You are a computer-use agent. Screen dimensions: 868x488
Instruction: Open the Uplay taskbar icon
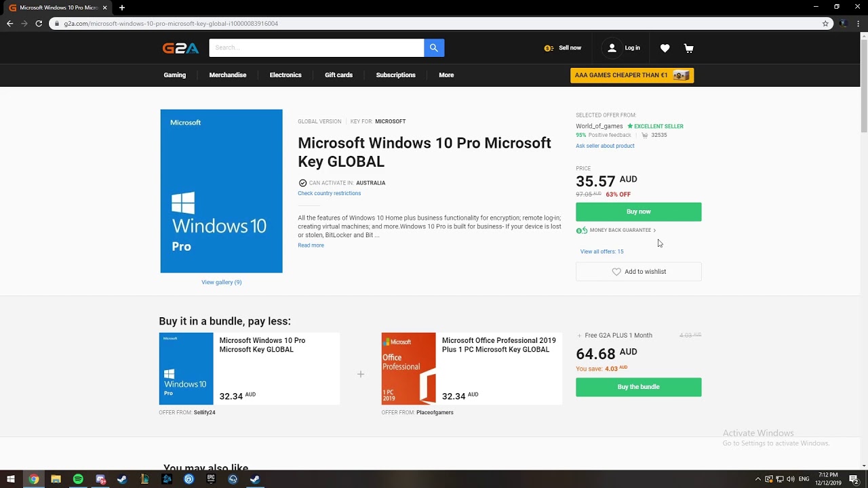pyautogui.click(x=189, y=479)
